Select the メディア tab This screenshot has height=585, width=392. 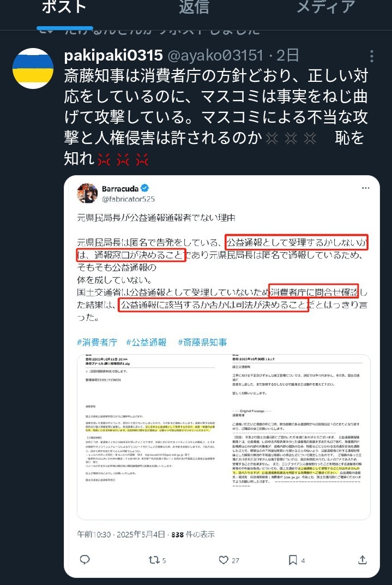pyautogui.click(x=325, y=8)
